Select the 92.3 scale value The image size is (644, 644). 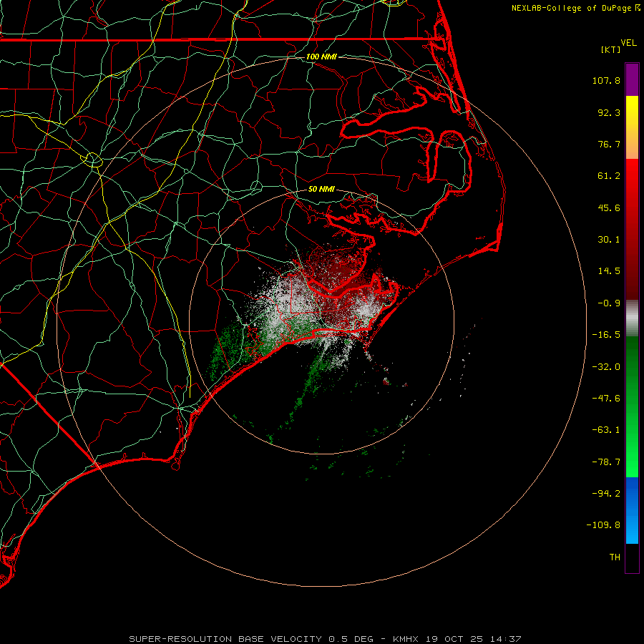click(x=609, y=112)
